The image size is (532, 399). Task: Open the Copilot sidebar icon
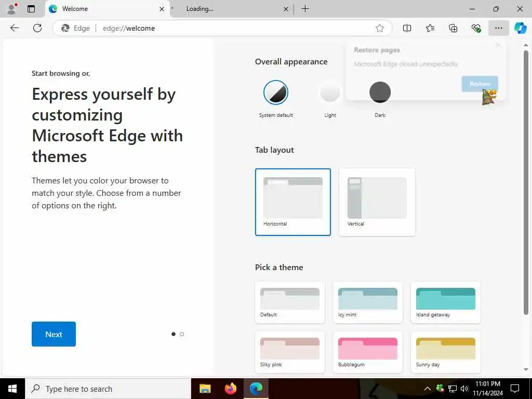520,28
